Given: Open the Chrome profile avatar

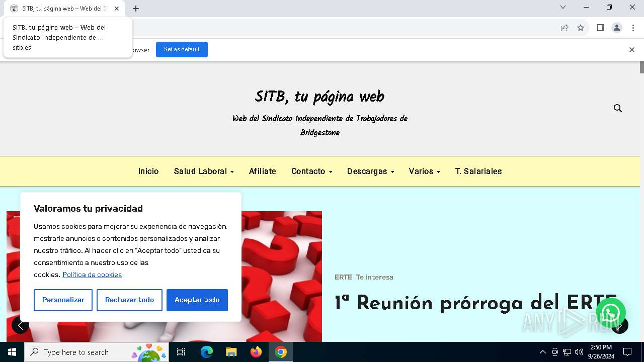Looking at the screenshot, I should [x=617, y=28].
